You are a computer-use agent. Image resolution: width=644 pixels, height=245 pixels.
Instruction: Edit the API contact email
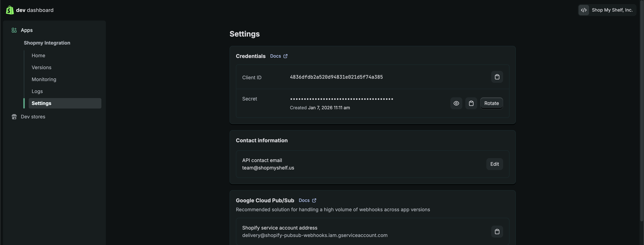495,164
